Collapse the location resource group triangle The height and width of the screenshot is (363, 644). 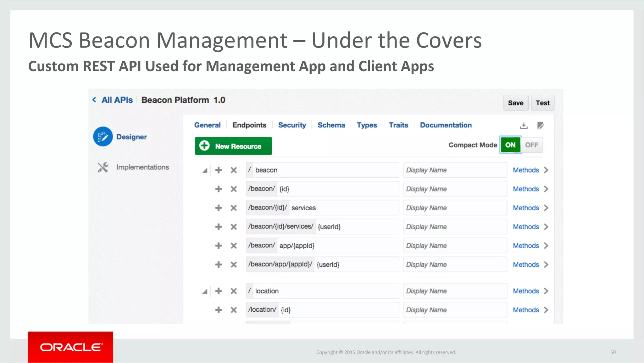coord(205,291)
